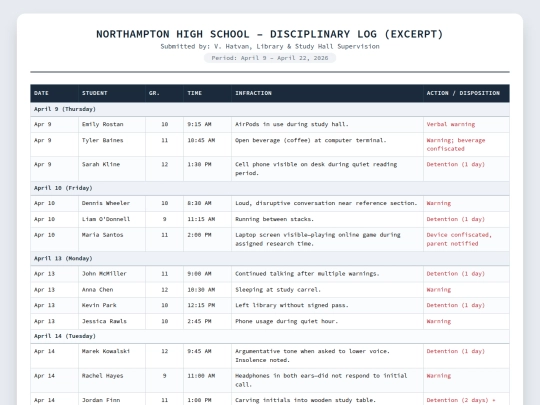Click the April 9 (Thursday) group row
Viewport: 540px width, 405px height.
tap(270, 109)
